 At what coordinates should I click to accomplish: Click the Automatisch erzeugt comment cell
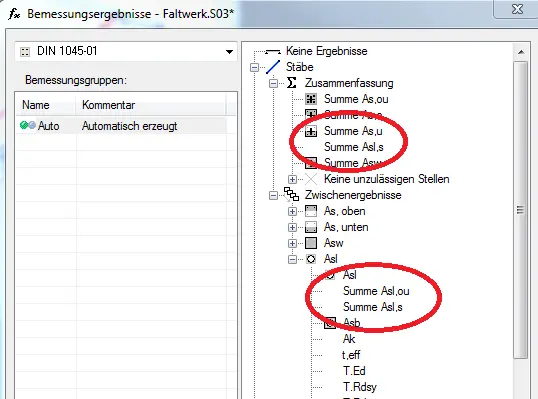(x=129, y=126)
